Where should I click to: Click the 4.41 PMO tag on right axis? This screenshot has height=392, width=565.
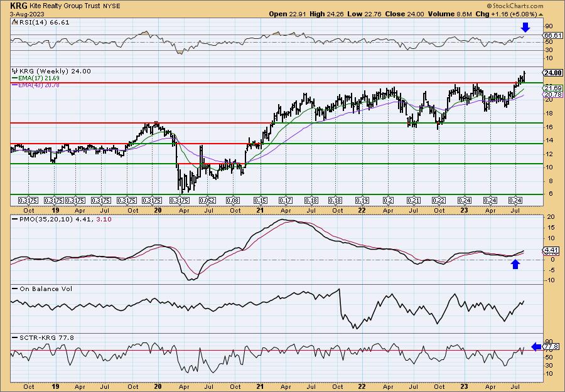point(552,250)
